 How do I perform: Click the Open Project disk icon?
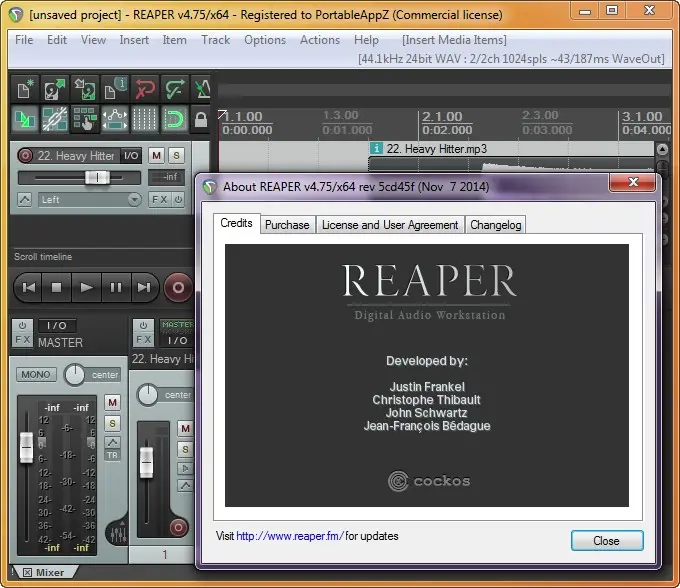[55, 89]
